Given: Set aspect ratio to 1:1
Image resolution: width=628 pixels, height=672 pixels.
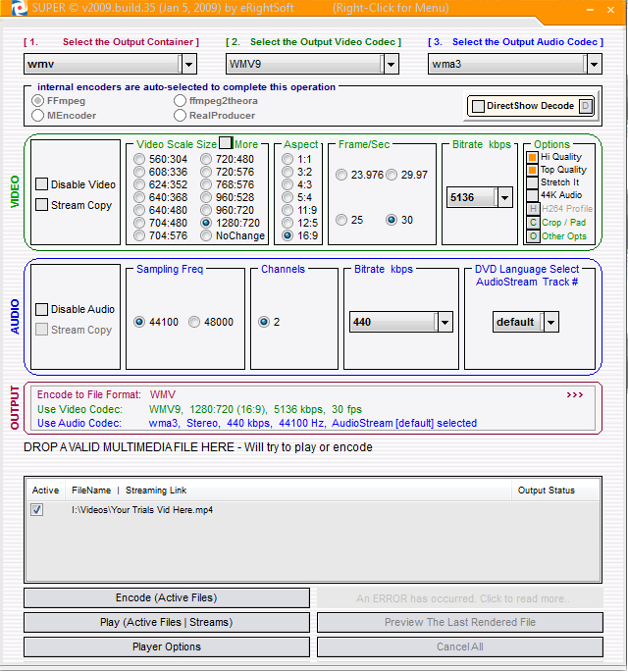Looking at the screenshot, I should click(288, 159).
